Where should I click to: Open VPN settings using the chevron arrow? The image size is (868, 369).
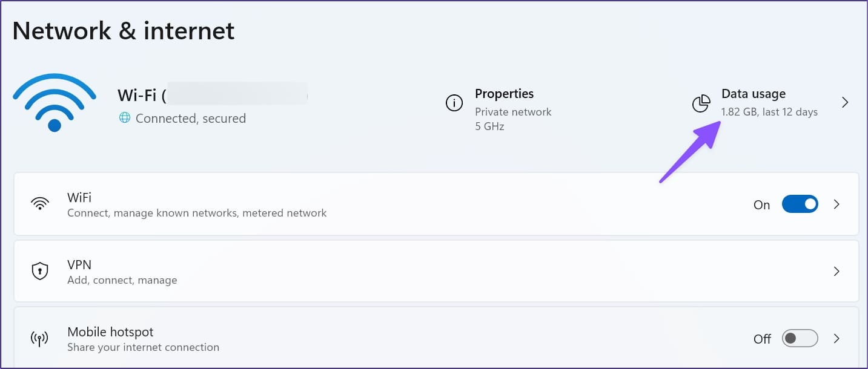[x=837, y=271]
